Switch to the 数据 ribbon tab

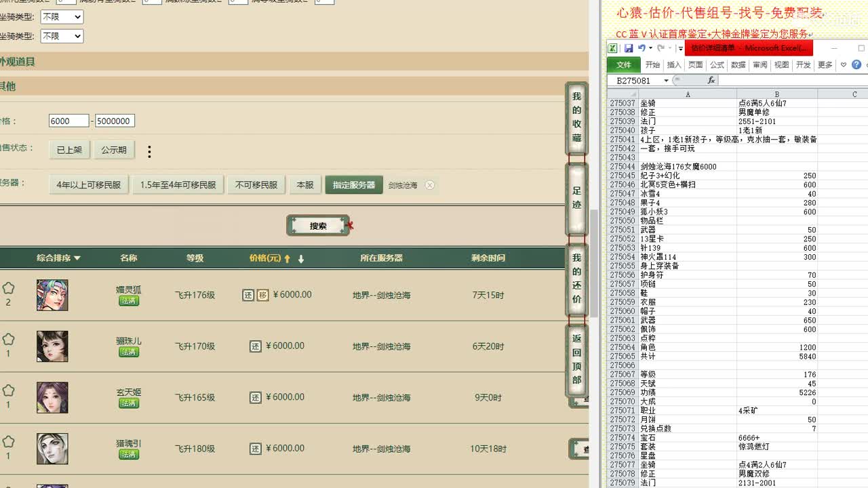(738, 65)
